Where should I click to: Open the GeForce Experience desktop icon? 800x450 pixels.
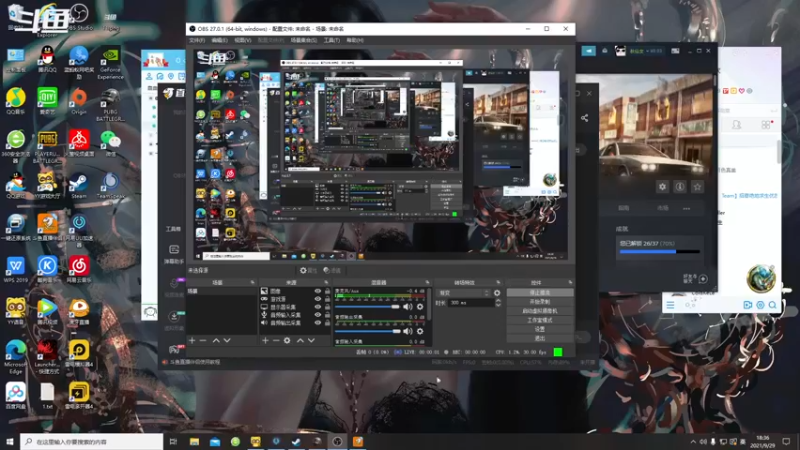pos(110,63)
